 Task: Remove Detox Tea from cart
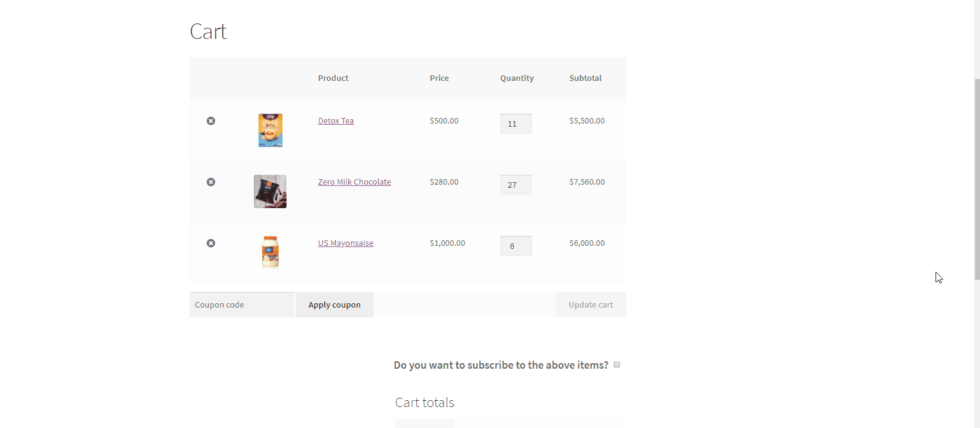coord(211,121)
